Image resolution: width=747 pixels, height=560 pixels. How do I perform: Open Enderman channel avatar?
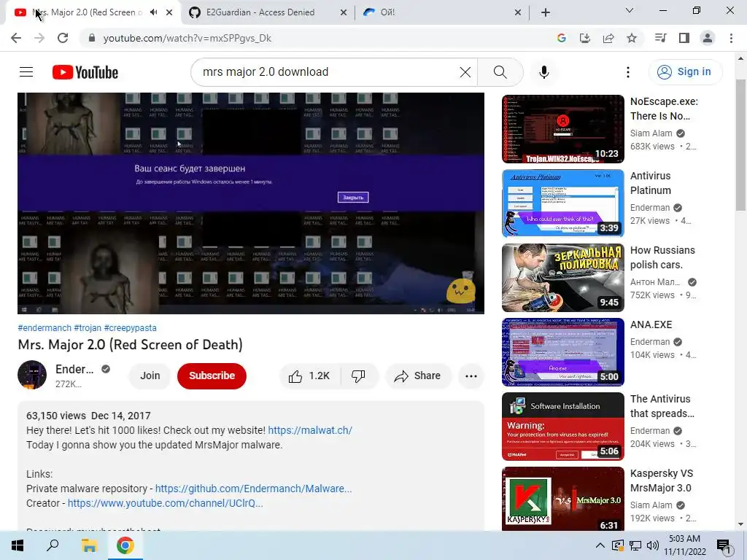[32, 375]
